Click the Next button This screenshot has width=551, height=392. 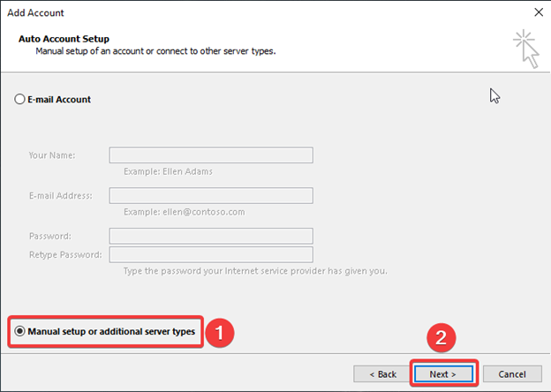tap(443, 374)
